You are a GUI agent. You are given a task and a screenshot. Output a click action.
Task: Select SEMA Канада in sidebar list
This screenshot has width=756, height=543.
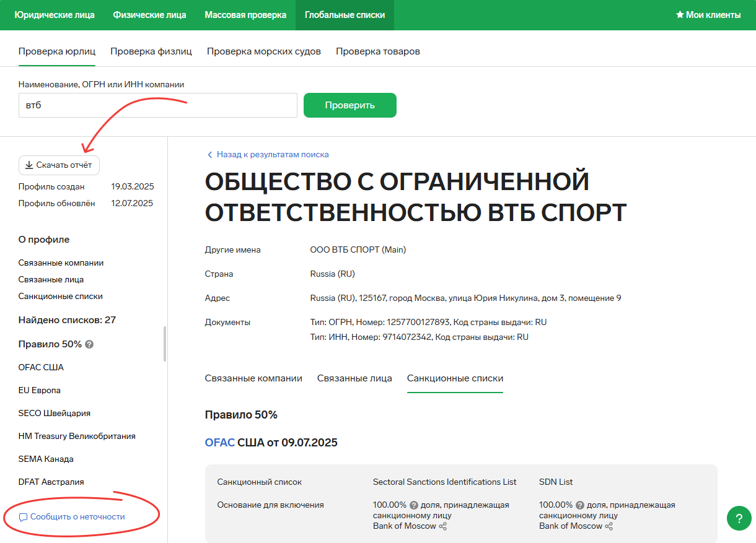[46, 459]
